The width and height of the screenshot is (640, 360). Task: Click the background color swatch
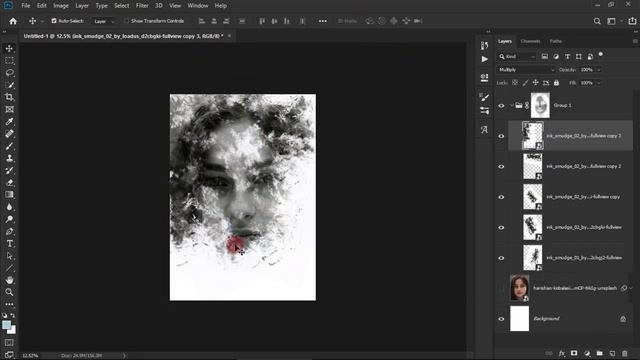[13, 331]
